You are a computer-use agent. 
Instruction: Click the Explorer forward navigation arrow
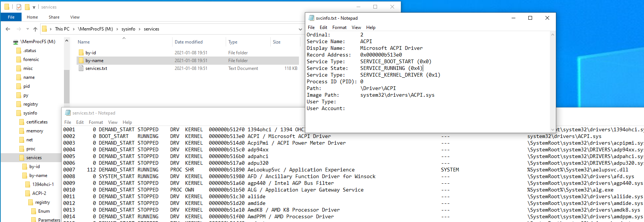tap(19, 29)
